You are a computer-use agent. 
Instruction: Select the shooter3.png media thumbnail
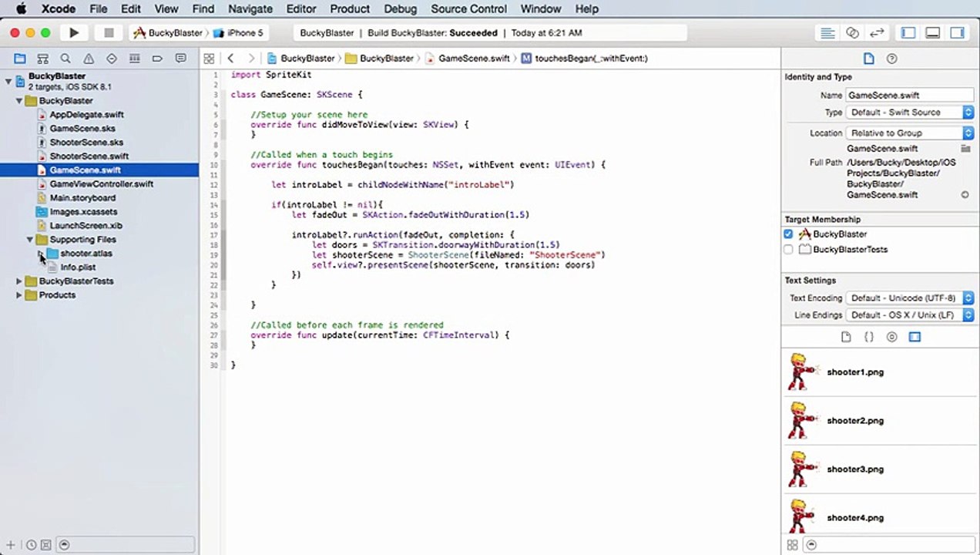pyautogui.click(x=802, y=469)
